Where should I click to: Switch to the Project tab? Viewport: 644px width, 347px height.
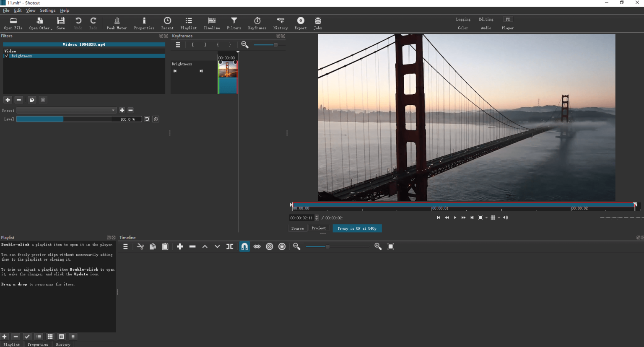pos(319,228)
